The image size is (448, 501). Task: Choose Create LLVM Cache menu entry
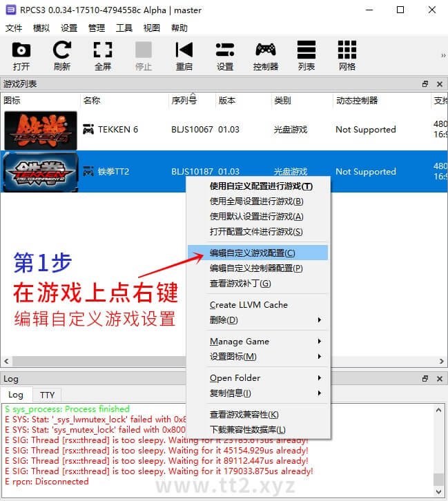[x=249, y=304]
